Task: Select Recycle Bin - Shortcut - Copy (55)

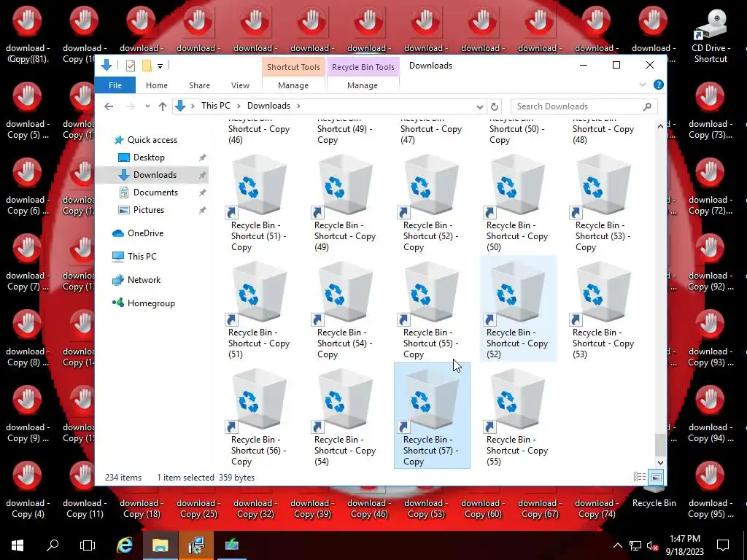Action: 517,417
